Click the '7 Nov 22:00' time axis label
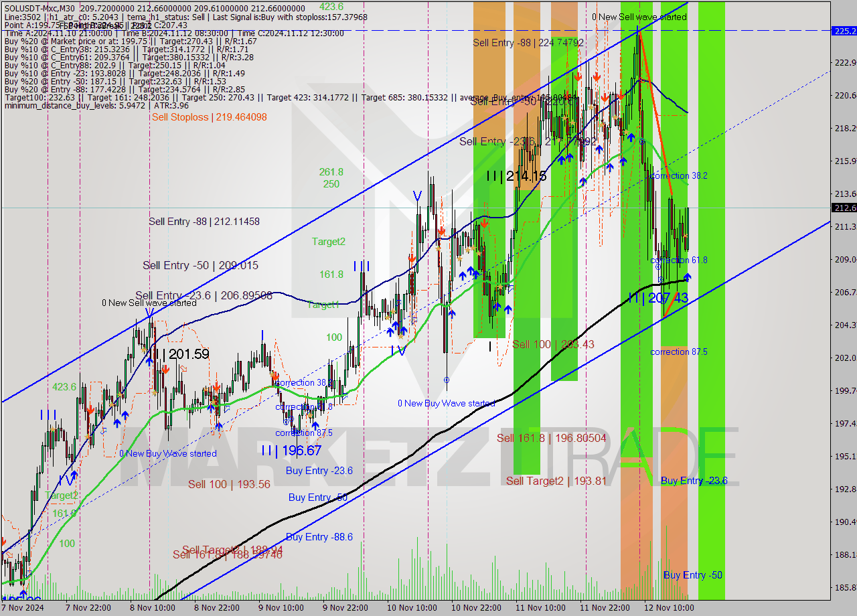857x616 pixels. pyautogui.click(x=87, y=608)
